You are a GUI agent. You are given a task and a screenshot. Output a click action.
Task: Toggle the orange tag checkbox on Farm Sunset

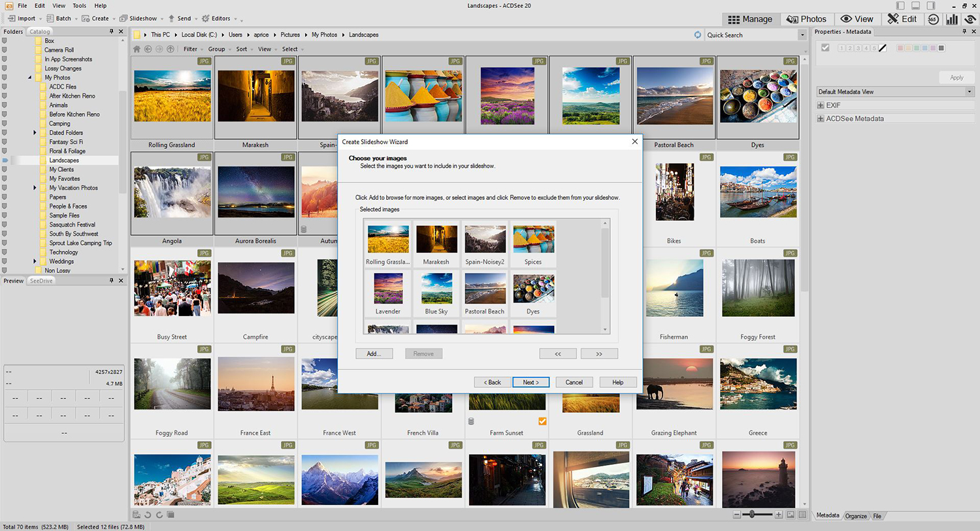pos(542,421)
